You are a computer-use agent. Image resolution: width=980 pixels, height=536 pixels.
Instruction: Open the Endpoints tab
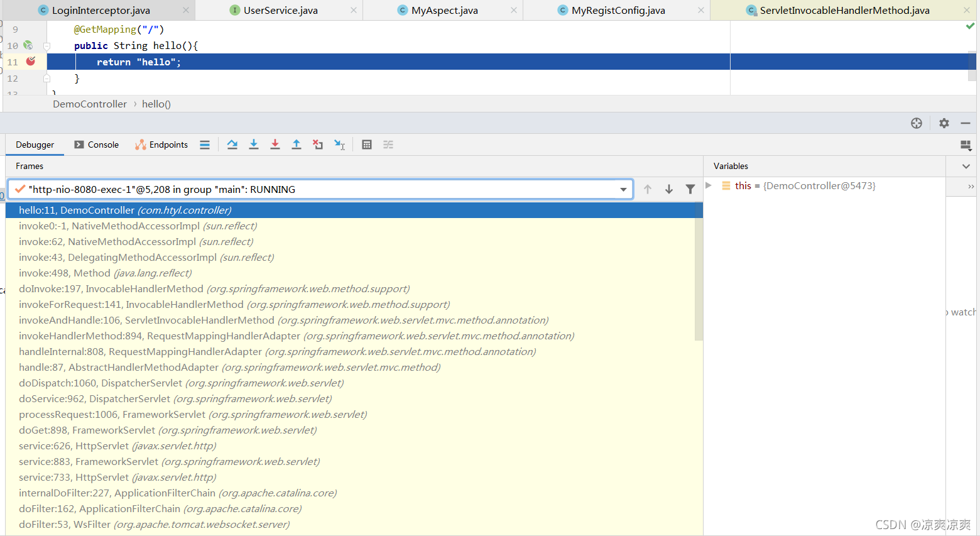161,145
